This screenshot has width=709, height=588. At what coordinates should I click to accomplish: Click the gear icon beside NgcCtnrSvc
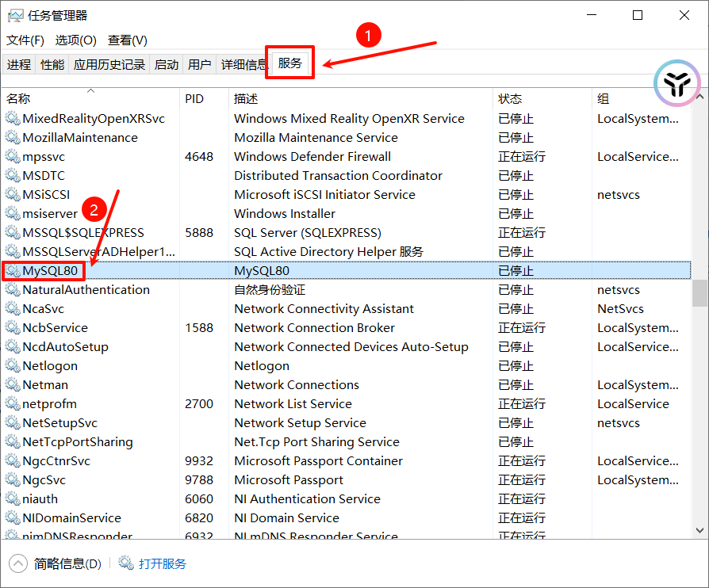(13, 460)
